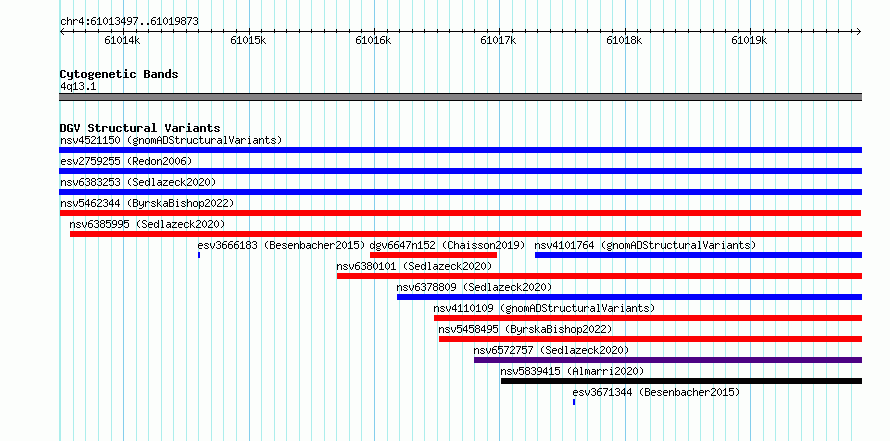Click the DGV Structural Variants track title

tap(140, 128)
